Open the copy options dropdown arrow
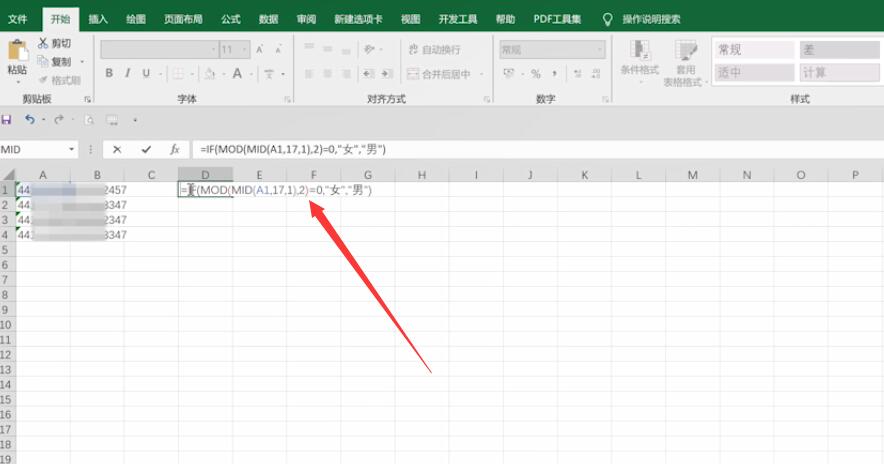 point(82,61)
